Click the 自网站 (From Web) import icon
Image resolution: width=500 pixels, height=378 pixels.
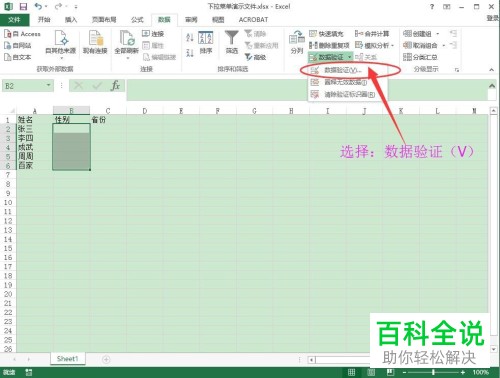tap(7, 46)
